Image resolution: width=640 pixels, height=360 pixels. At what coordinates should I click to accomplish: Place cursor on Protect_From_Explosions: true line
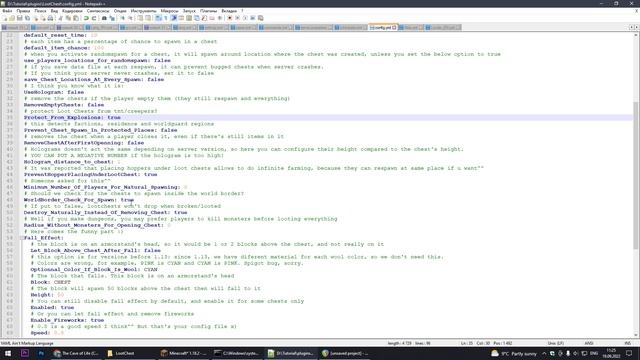coord(72,118)
